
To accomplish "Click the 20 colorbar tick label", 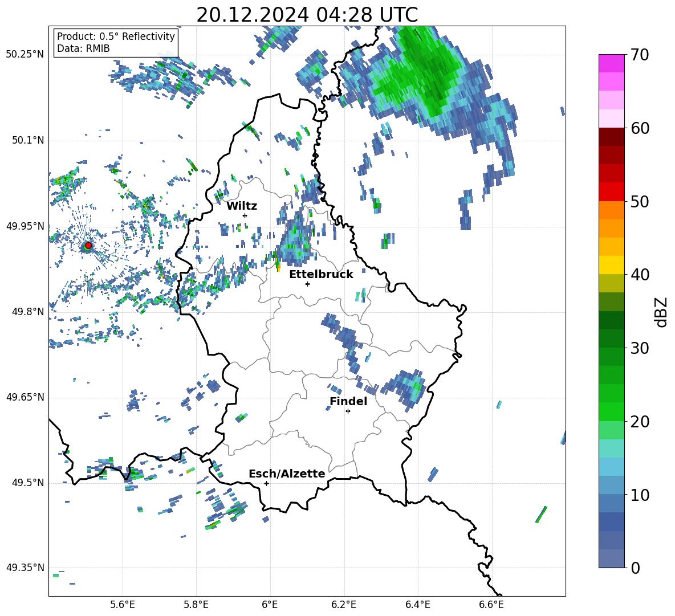I will click(x=639, y=422).
